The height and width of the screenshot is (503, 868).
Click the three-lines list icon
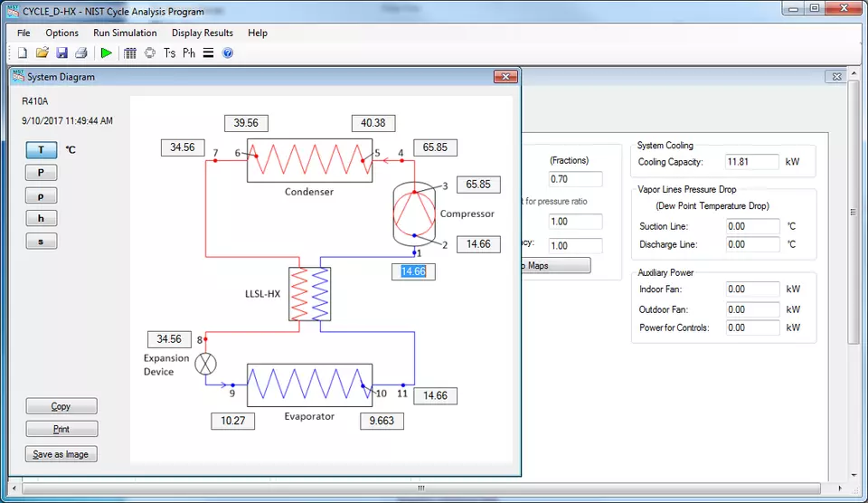(x=208, y=53)
